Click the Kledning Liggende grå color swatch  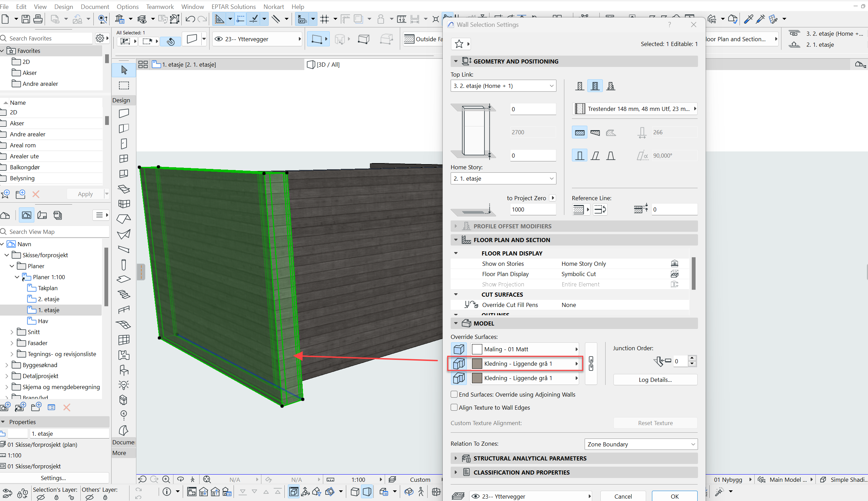coord(477,364)
